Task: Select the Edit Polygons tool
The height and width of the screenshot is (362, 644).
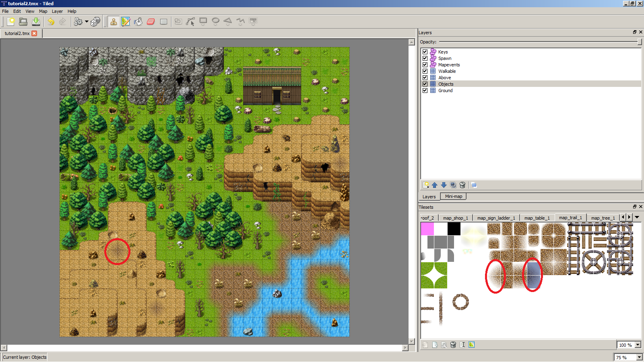Action: [190, 21]
